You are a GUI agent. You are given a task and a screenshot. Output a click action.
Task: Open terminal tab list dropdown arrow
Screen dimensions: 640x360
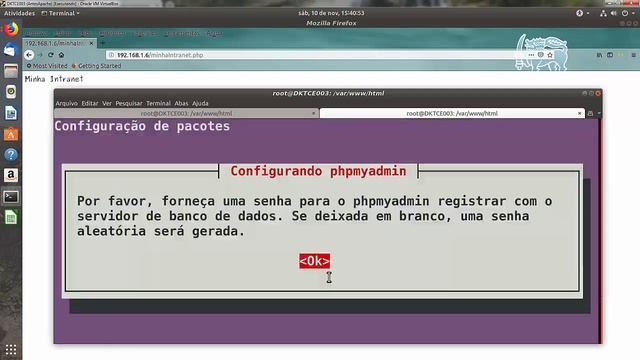coord(599,113)
